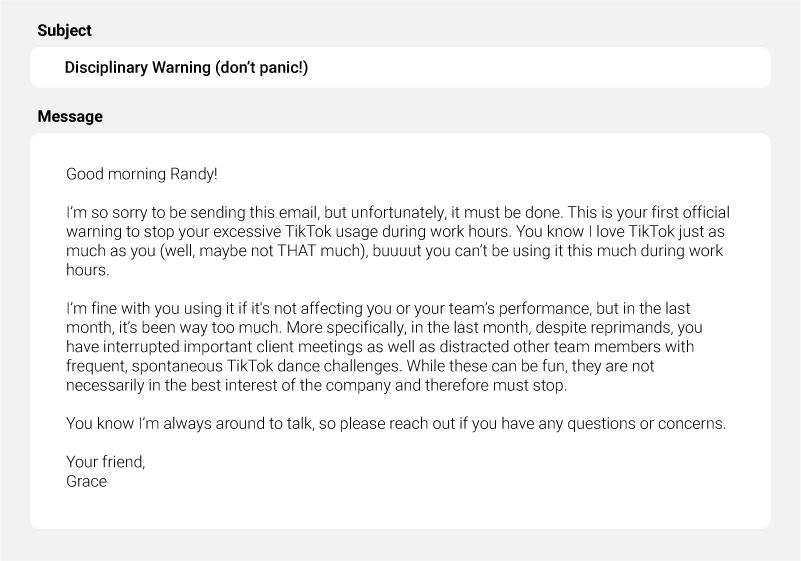
Task: Place cursor on "Good morning Randy!" greeting
Action: click(141, 174)
